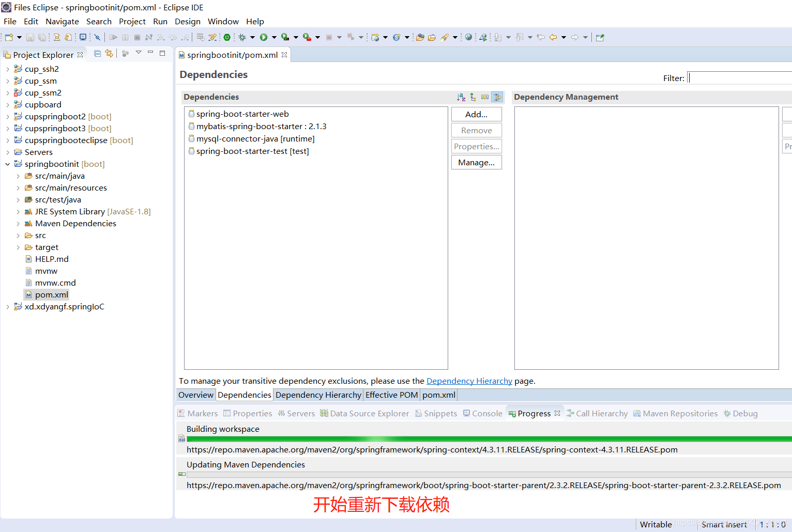792x532 pixels.
Task: Click the Manage... dependencies button
Action: [476, 163]
